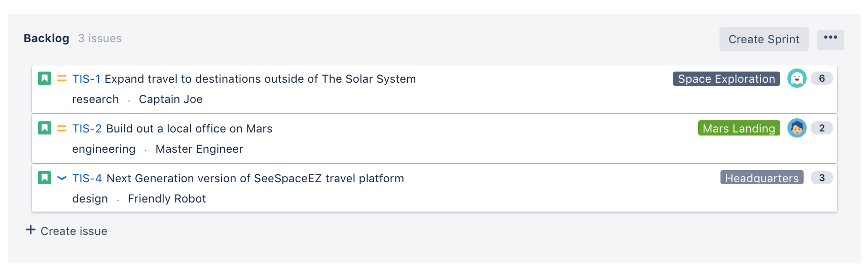
Task: Click the medium priority icon on TIS-2
Action: click(x=62, y=128)
